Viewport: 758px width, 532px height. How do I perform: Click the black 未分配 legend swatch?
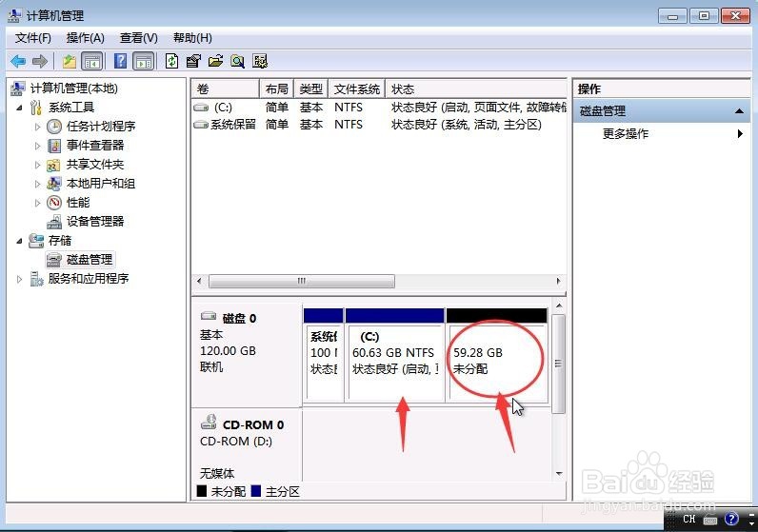(202, 491)
